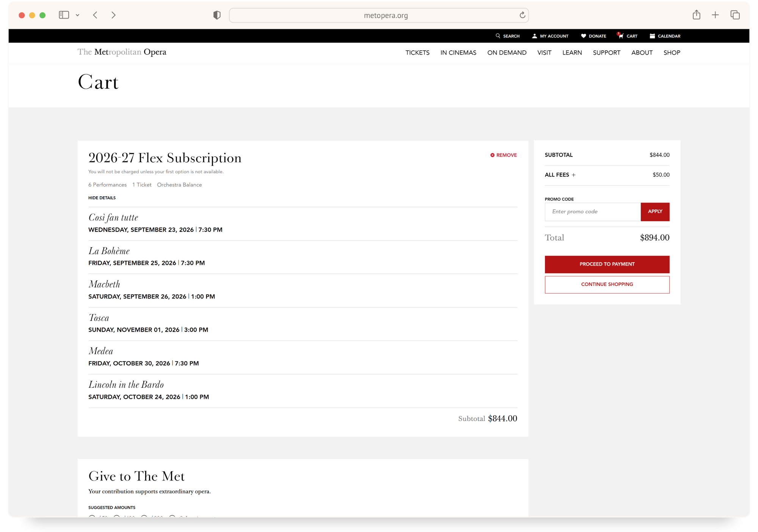Click the Tosca performance title
The width and height of the screenshot is (758, 532).
click(99, 318)
